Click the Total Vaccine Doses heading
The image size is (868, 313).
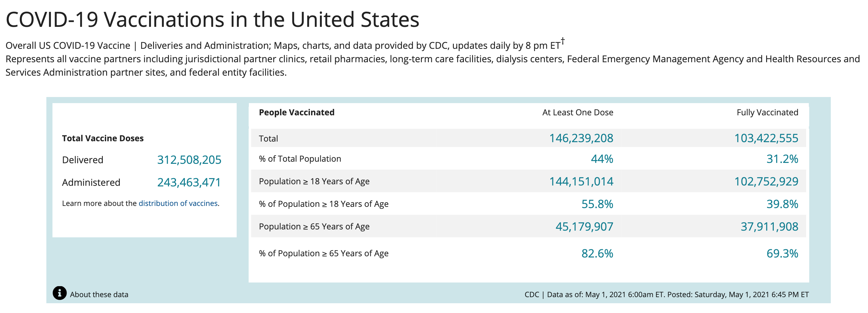(x=103, y=138)
